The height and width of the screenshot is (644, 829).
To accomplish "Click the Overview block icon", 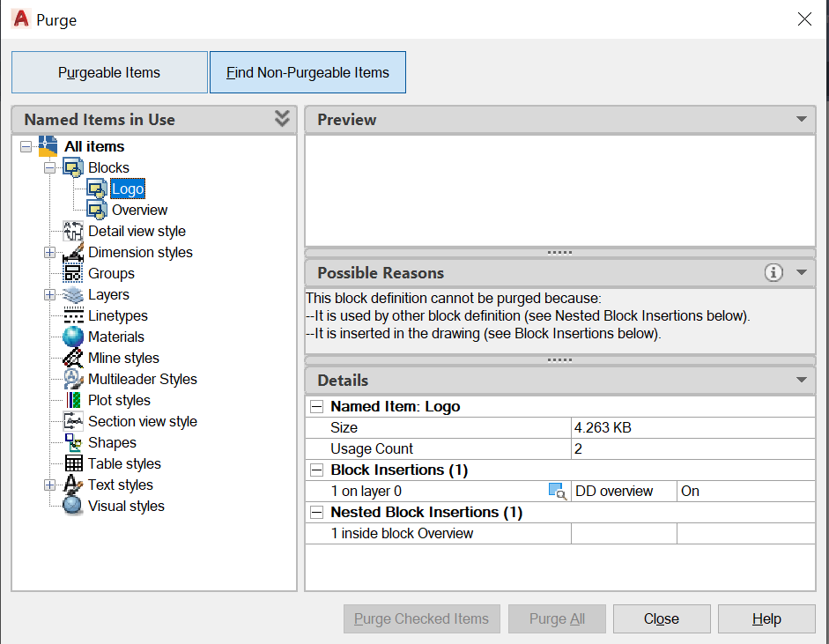I will coord(97,210).
